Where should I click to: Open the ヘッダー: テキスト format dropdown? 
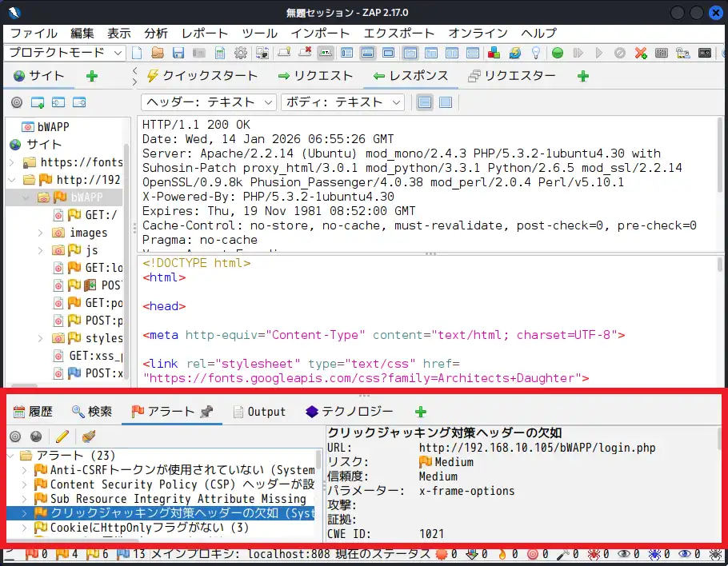[208, 102]
